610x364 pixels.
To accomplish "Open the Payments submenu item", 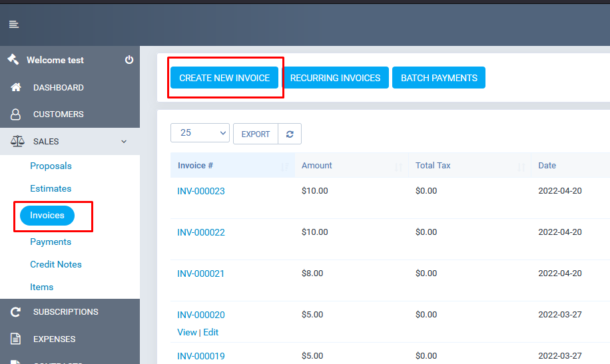I will click(x=51, y=242).
